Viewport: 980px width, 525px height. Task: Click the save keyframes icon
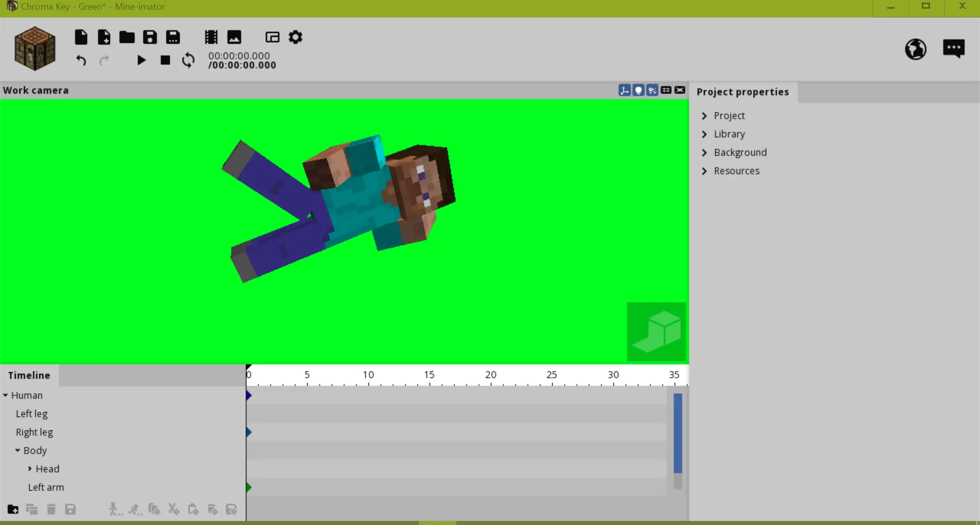pyautogui.click(x=231, y=509)
